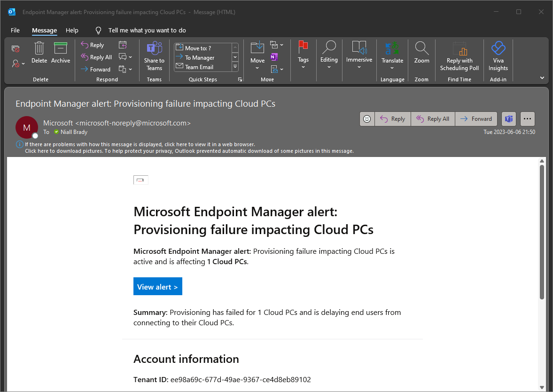Viewport: 553px width, 392px height.
Task: Click info bar to download pictures
Action: point(189,151)
